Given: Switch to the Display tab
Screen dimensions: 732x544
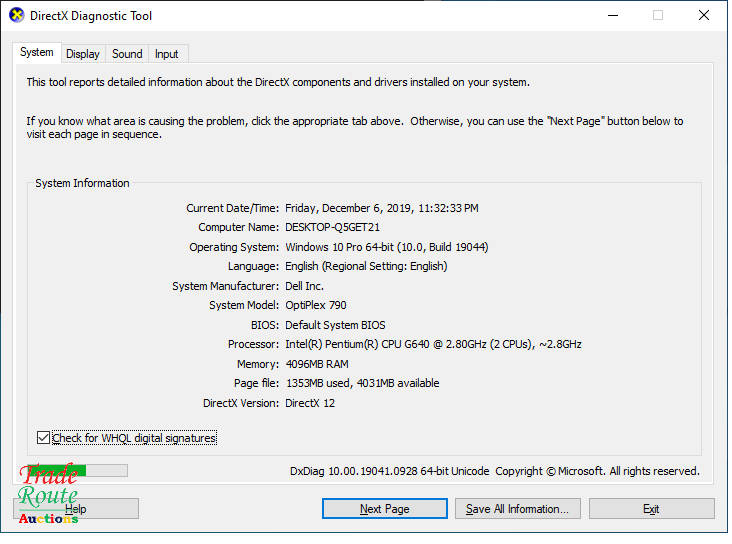Looking at the screenshot, I should coord(83,54).
